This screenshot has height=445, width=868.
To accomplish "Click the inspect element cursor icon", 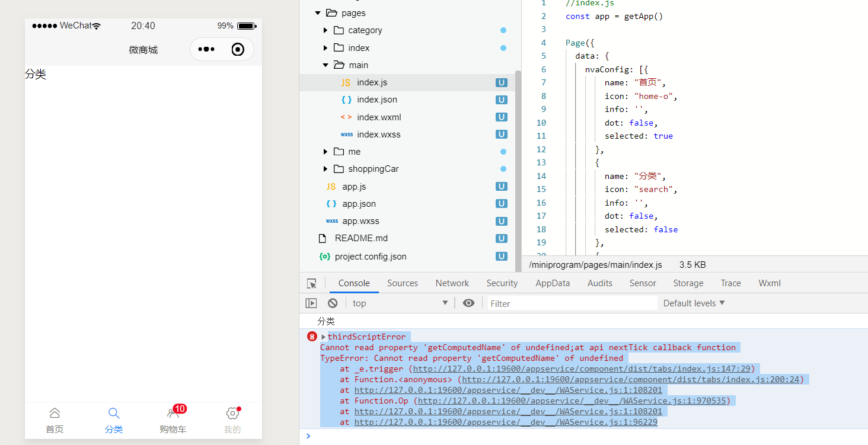I will point(312,283).
